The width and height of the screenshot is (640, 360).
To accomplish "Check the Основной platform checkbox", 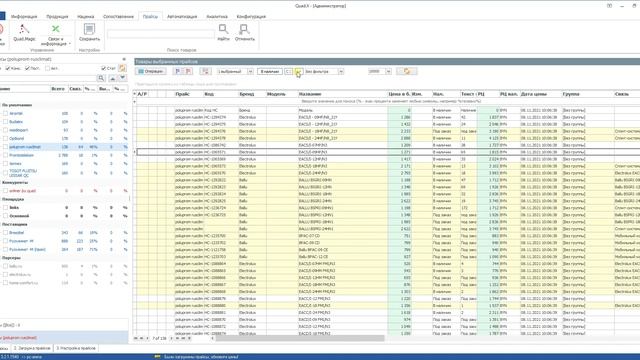I will [x=5, y=216].
